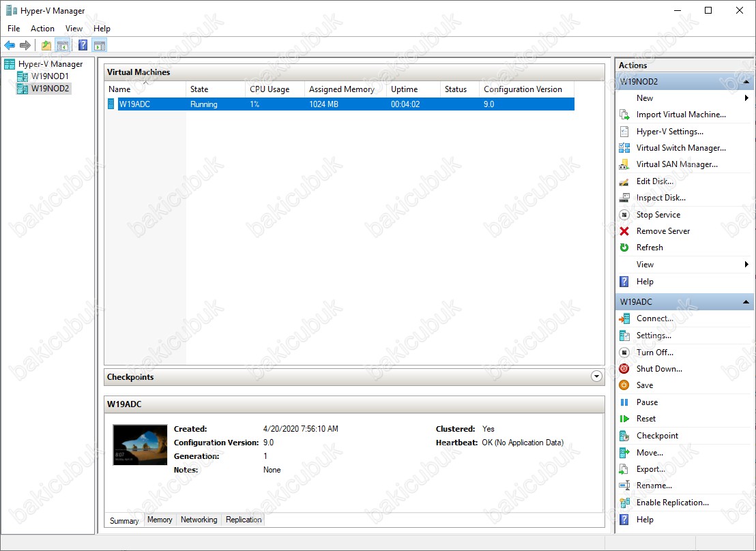756x551 pixels.
Task: Click the Enable Replication icon
Action: (x=624, y=503)
